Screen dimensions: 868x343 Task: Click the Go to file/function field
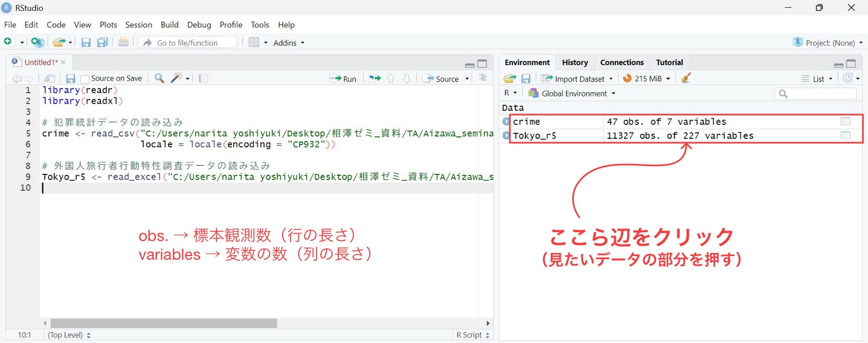193,43
